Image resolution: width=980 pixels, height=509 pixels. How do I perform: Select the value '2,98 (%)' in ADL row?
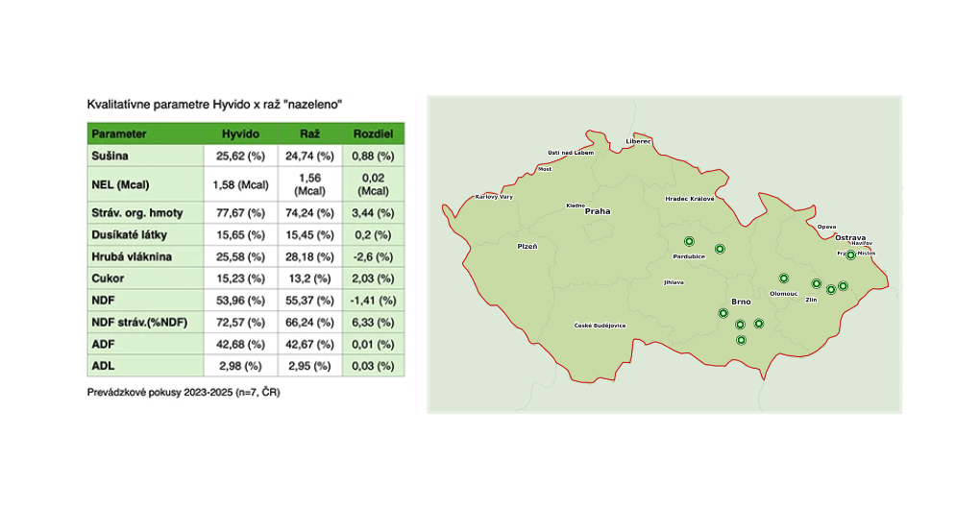240,366
